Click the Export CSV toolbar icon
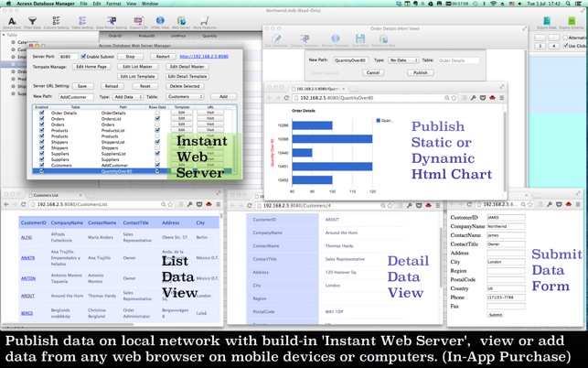This screenshot has height=368, width=588. (x=137, y=20)
